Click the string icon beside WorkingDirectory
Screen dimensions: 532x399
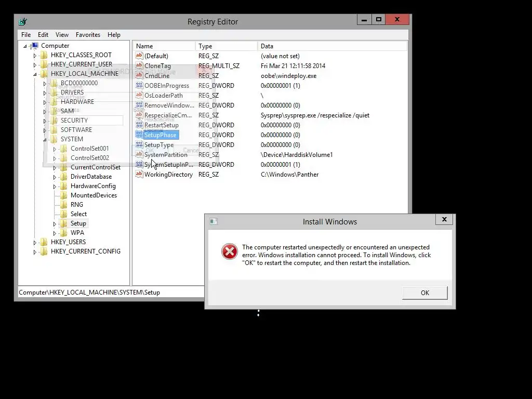pyautogui.click(x=139, y=174)
